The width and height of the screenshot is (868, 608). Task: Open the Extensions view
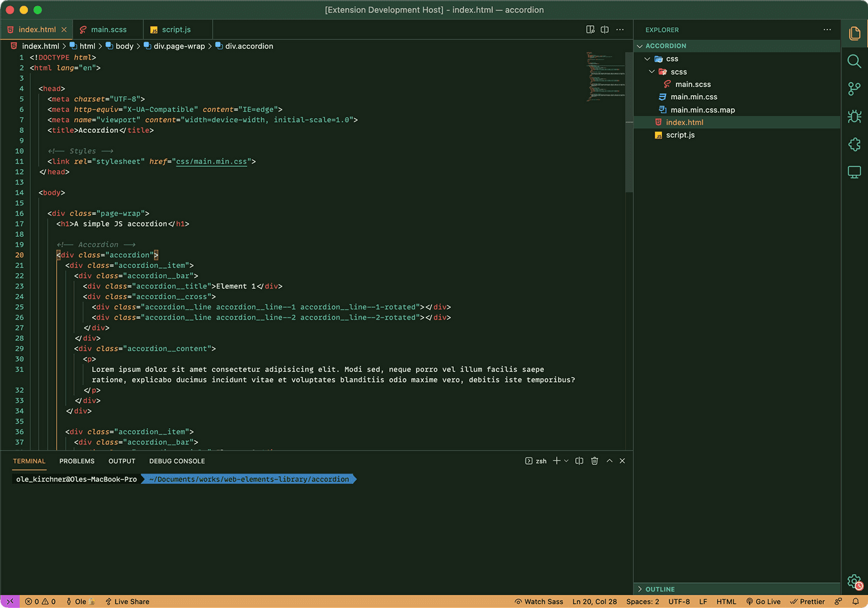[854, 143]
